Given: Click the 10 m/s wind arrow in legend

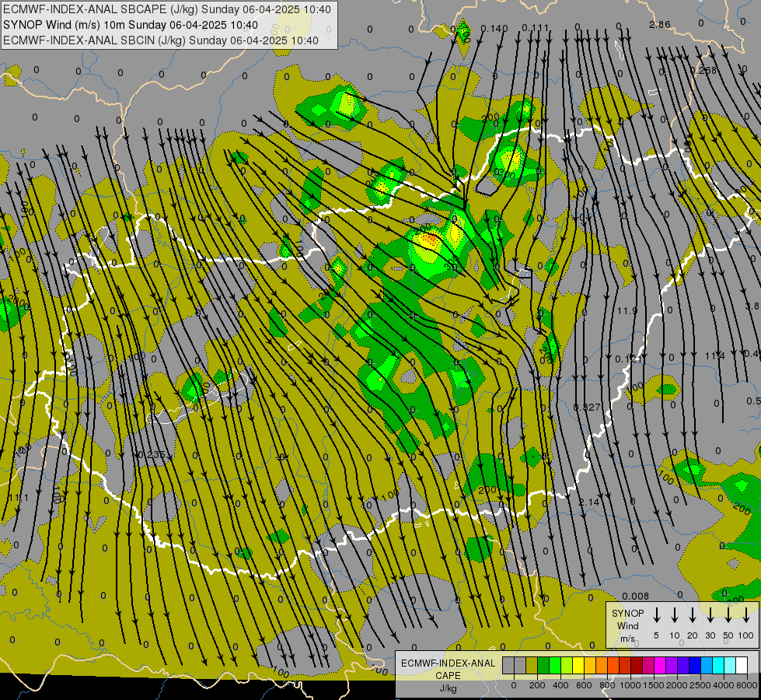Looking at the screenshot, I should pyautogui.click(x=674, y=615).
